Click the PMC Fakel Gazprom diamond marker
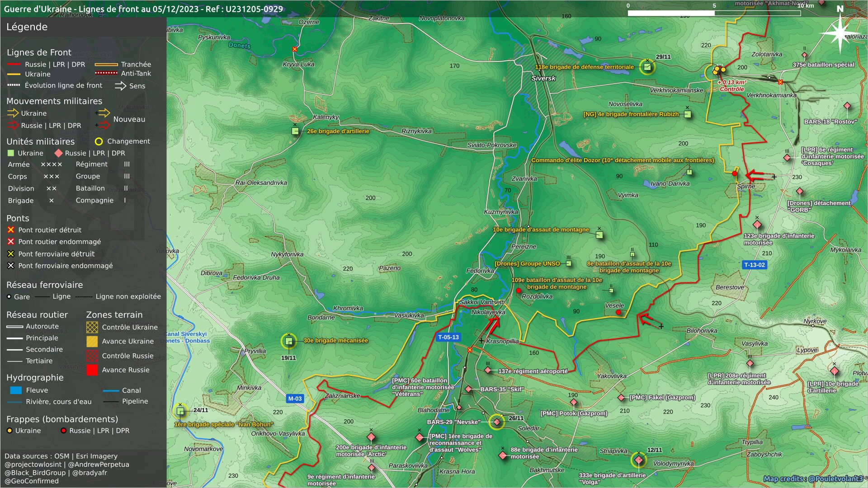Screen dimensions: 868x488 (x=621, y=398)
